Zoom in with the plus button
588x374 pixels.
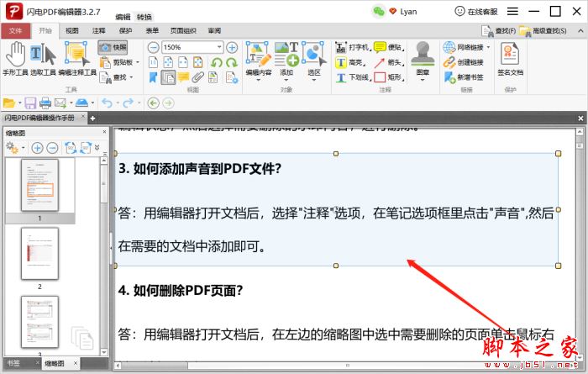pyautogui.click(x=232, y=47)
